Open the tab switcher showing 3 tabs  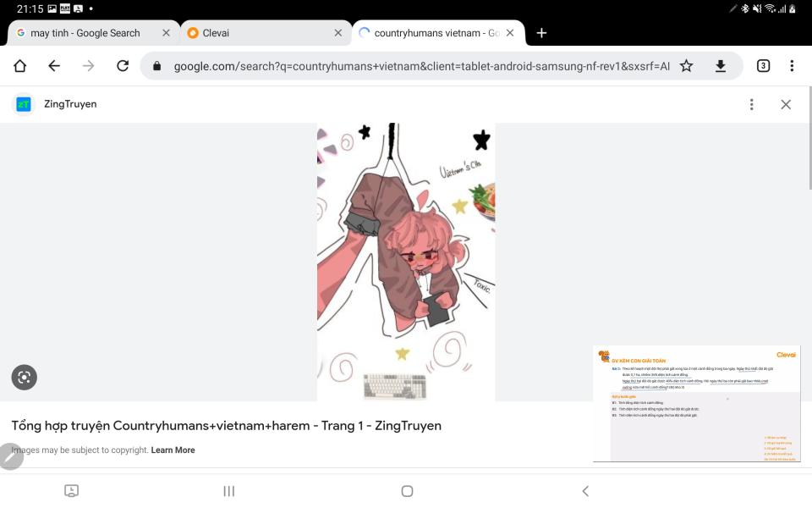pos(763,66)
